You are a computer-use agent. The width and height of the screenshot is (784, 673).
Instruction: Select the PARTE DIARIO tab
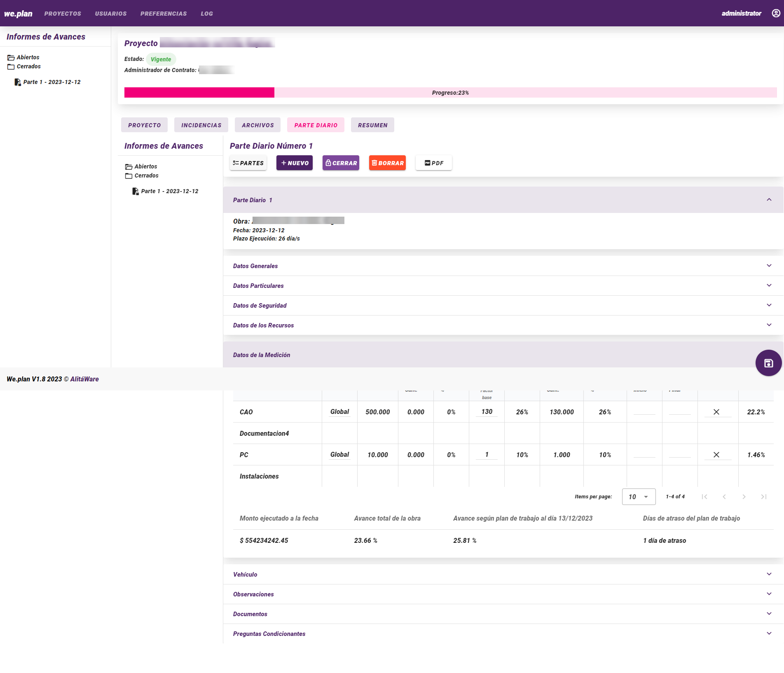(x=316, y=125)
